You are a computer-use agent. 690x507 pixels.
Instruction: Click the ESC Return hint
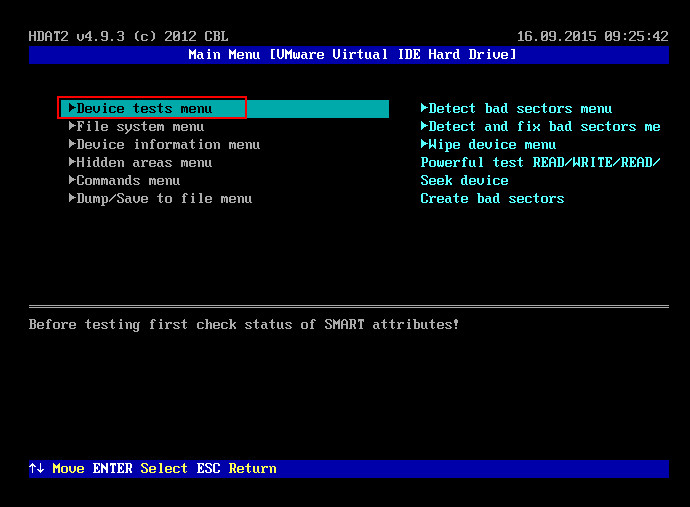coord(236,468)
